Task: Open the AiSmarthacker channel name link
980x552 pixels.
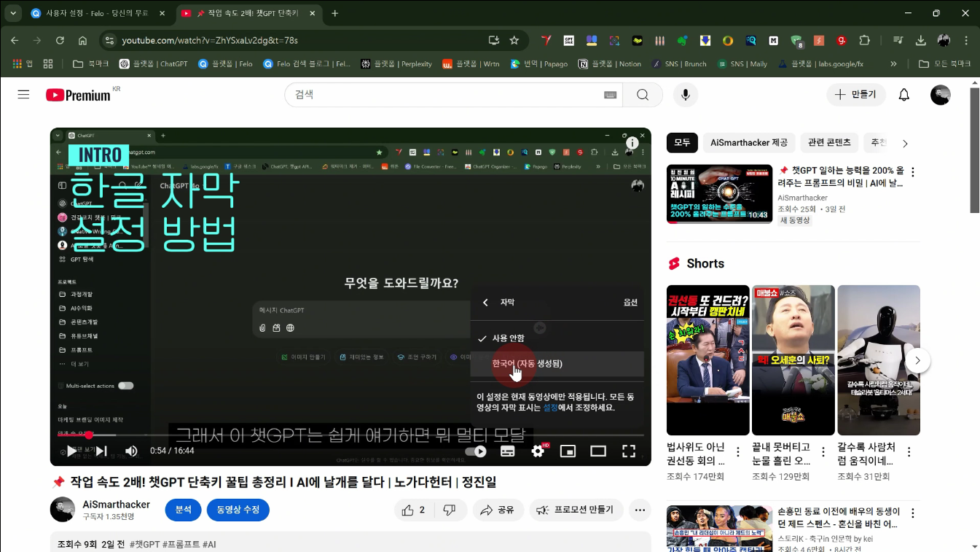Action: [x=117, y=505]
